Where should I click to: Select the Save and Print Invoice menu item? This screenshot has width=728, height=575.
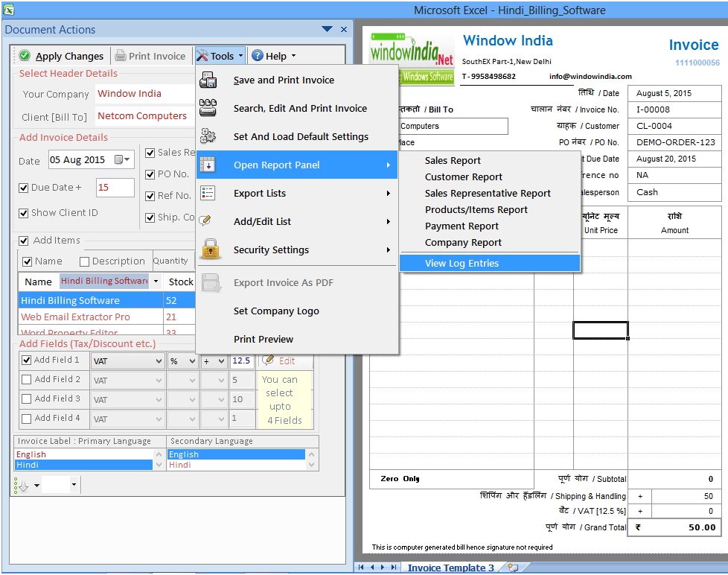pos(297,80)
